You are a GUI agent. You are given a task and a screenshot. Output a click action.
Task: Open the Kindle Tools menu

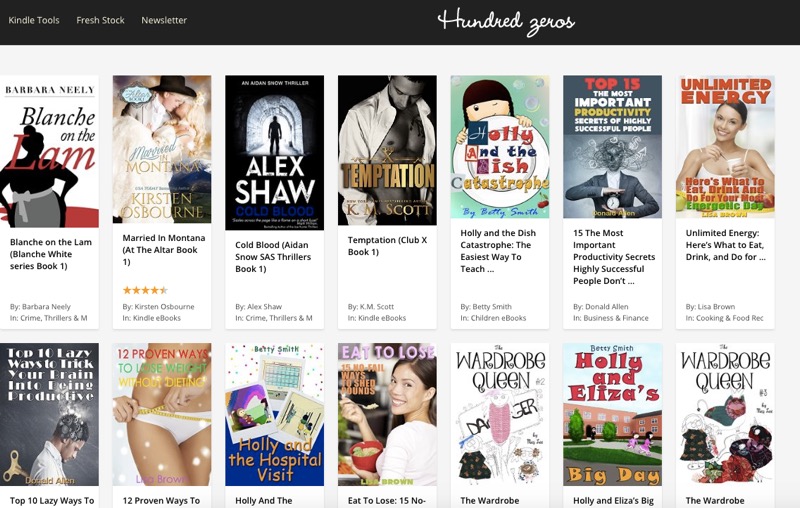[34, 20]
